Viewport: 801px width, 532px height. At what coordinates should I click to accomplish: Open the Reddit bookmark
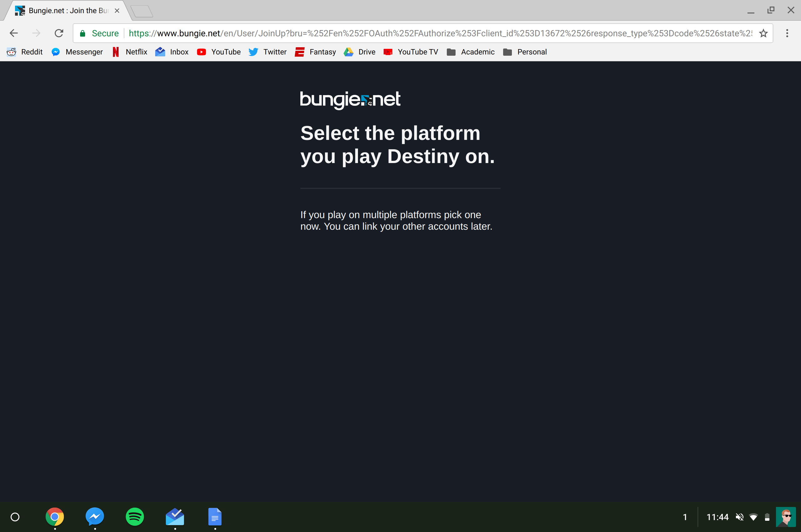coord(25,52)
